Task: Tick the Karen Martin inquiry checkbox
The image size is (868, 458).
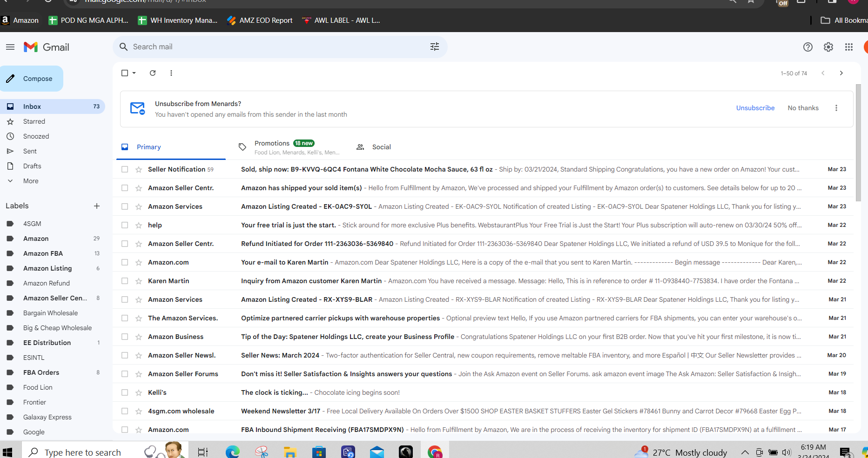Action: click(x=125, y=281)
